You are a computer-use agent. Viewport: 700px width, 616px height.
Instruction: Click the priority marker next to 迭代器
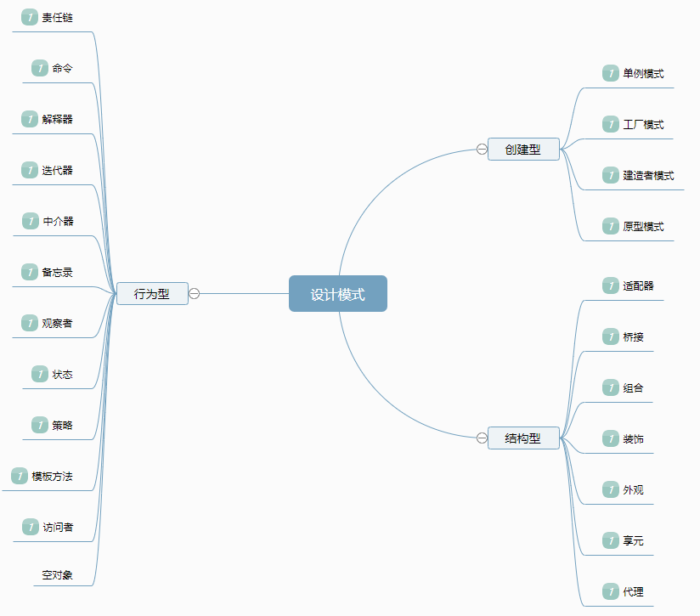[x=30, y=170]
